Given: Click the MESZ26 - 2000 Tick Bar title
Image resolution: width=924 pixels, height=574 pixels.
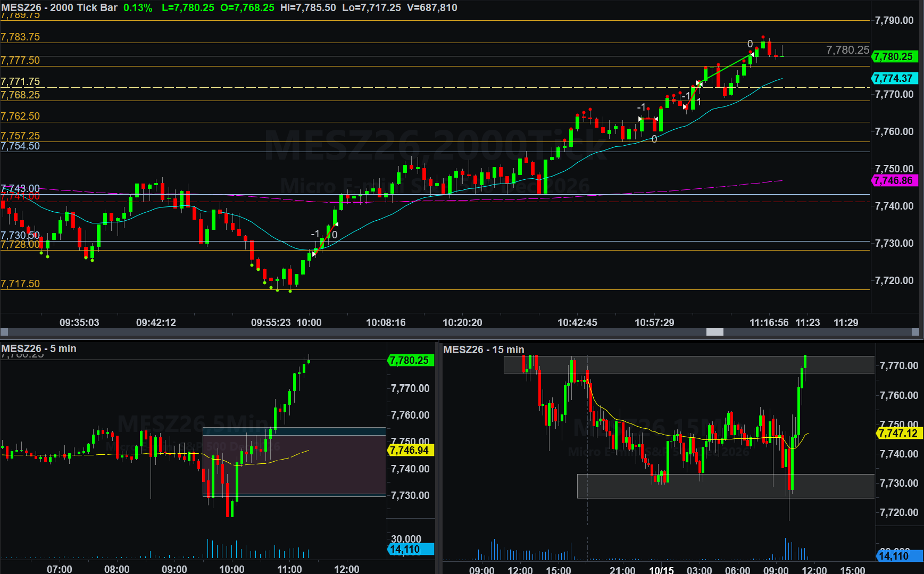Looking at the screenshot, I should click(59, 7).
